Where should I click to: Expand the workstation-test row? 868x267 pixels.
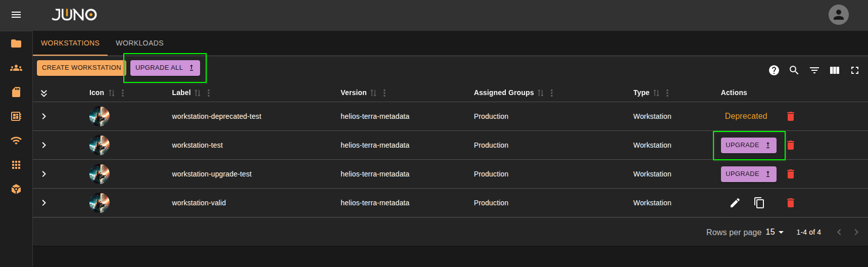click(x=44, y=145)
